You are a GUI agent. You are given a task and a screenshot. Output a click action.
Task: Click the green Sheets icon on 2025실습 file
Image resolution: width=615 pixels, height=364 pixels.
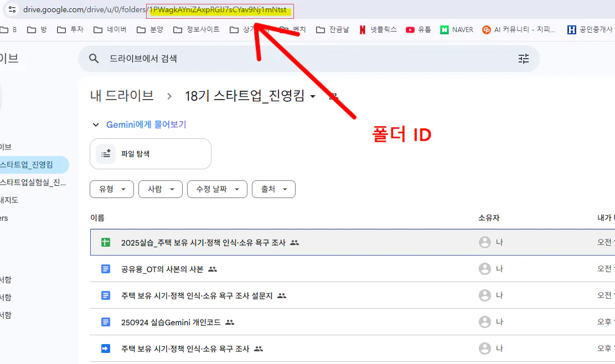tap(105, 242)
